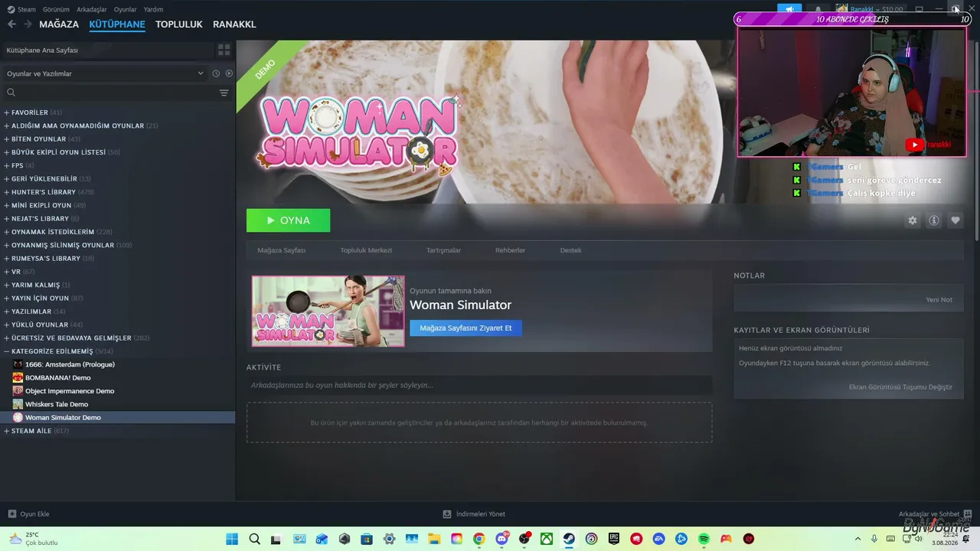Image resolution: width=980 pixels, height=551 pixels.
Task: Open Steam announcements megaphone button
Action: point(789,9)
